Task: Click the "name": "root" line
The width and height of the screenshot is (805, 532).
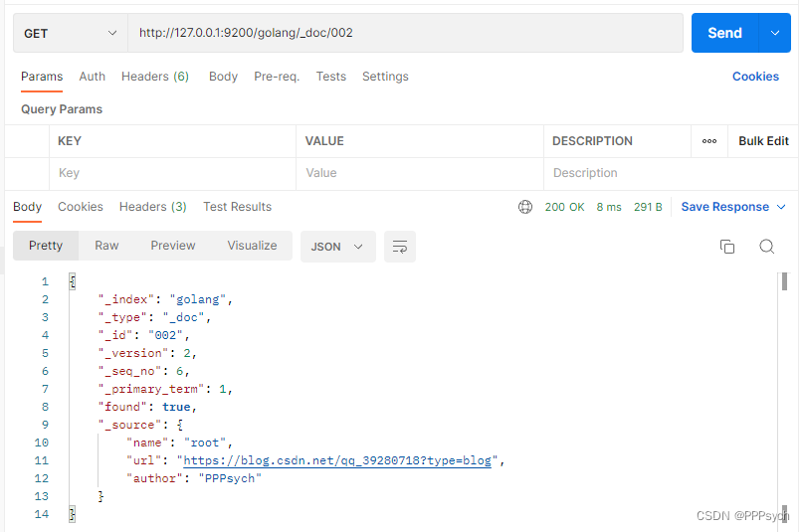Action: pos(179,443)
